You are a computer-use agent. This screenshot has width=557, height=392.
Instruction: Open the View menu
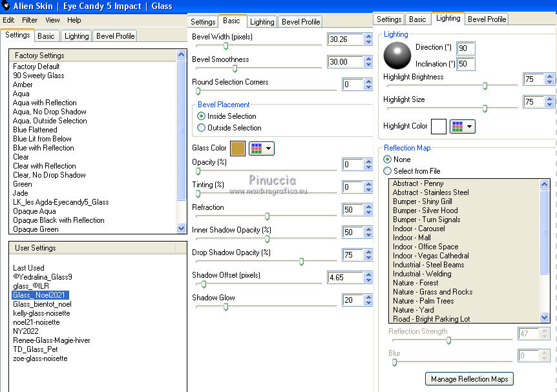[52, 20]
